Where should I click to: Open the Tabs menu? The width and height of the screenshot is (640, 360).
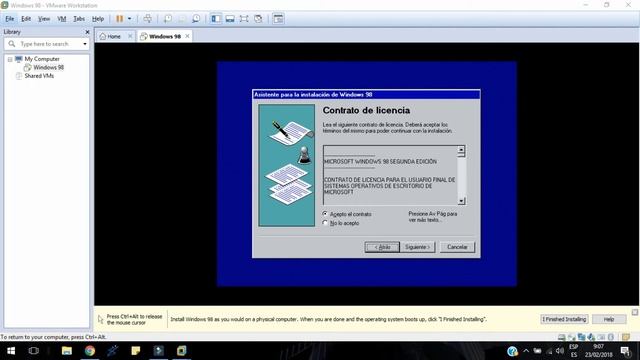click(x=79, y=19)
